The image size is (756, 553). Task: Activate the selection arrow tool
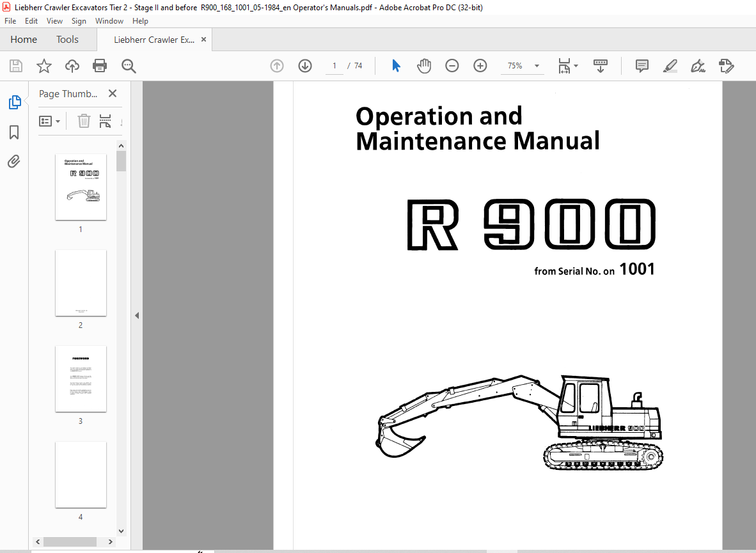point(396,66)
